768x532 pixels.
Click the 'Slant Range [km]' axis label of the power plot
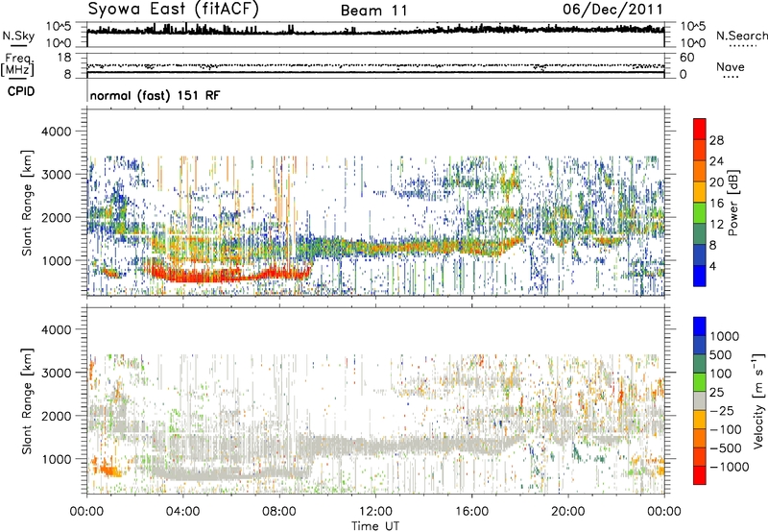pos(27,203)
